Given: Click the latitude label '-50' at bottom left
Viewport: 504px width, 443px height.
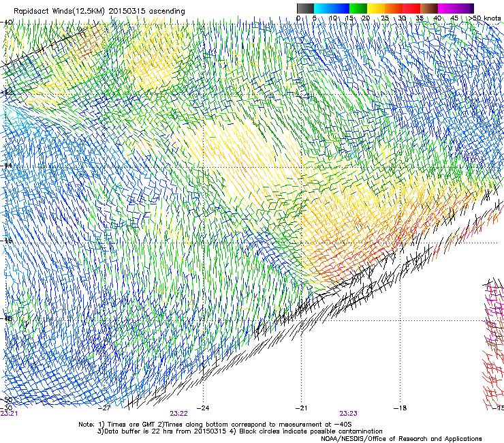Looking at the screenshot, I should [6, 400].
